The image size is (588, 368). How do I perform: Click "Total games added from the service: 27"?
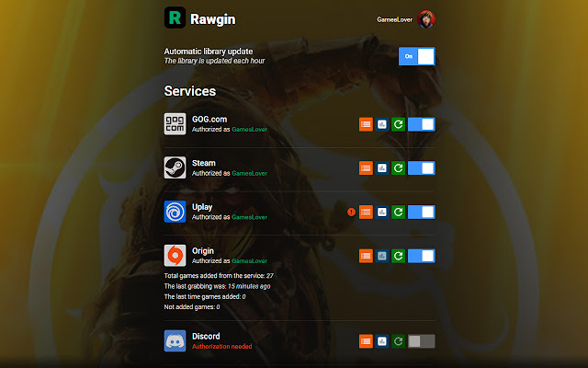(219, 276)
